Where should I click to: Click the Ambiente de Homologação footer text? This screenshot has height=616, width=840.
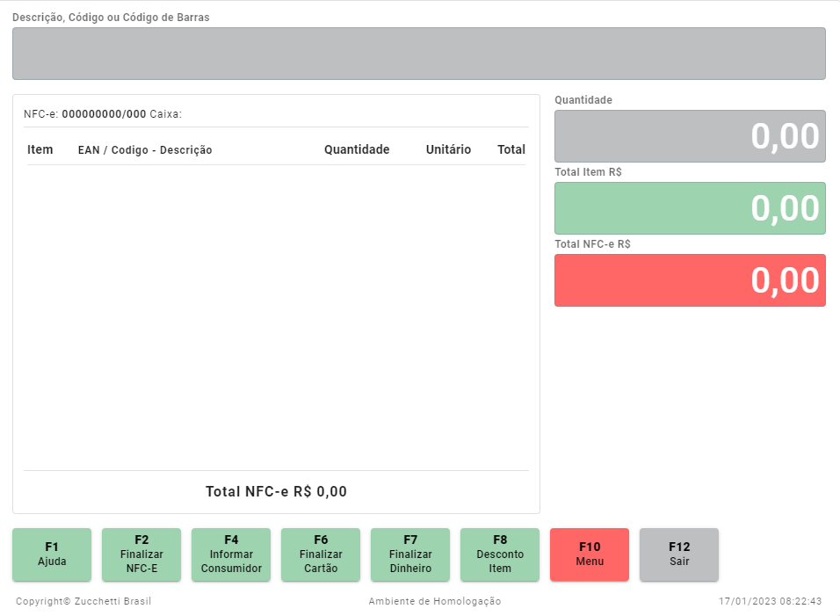coord(435,601)
